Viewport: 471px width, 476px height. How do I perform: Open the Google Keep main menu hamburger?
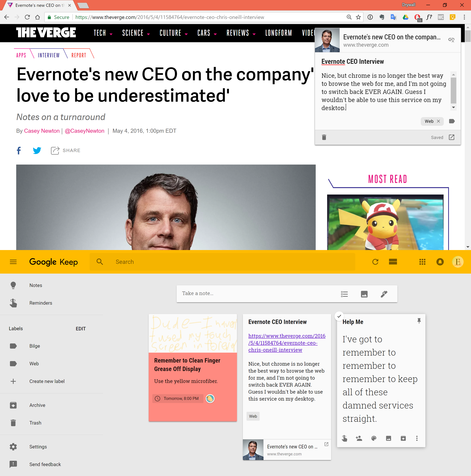pyautogui.click(x=13, y=262)
